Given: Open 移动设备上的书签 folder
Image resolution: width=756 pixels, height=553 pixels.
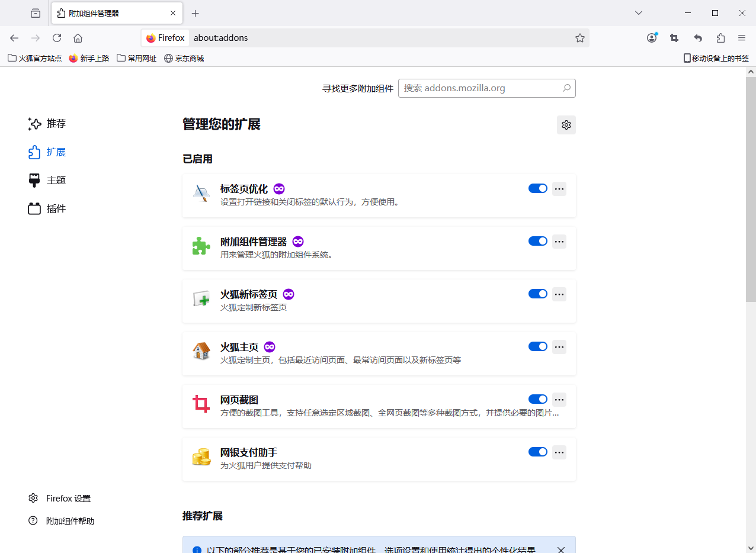Looking at the screenshot, I should 716,58.
